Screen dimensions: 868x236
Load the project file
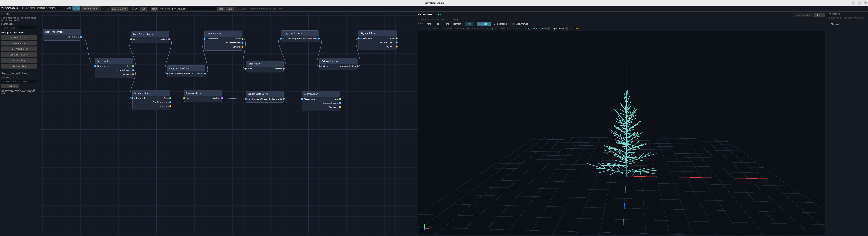[221, 9]
